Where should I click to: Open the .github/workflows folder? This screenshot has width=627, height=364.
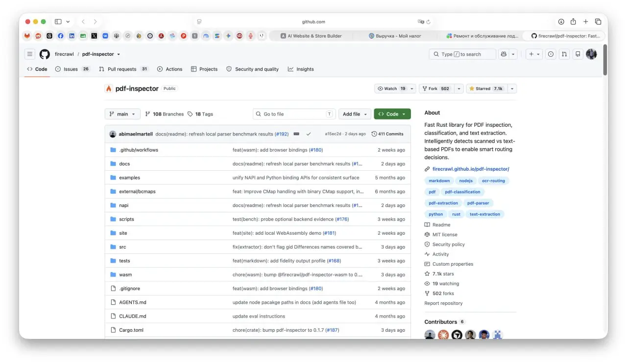[139, 150]
